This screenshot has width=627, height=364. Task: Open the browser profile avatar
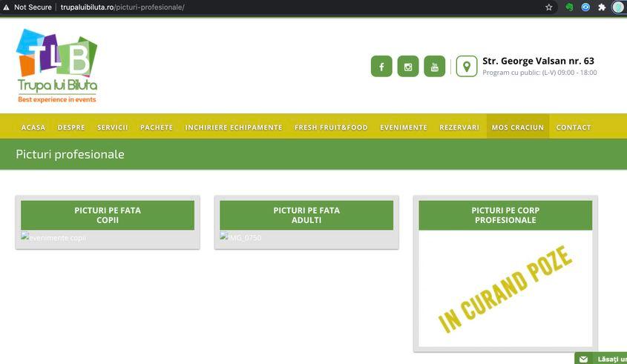617,7
